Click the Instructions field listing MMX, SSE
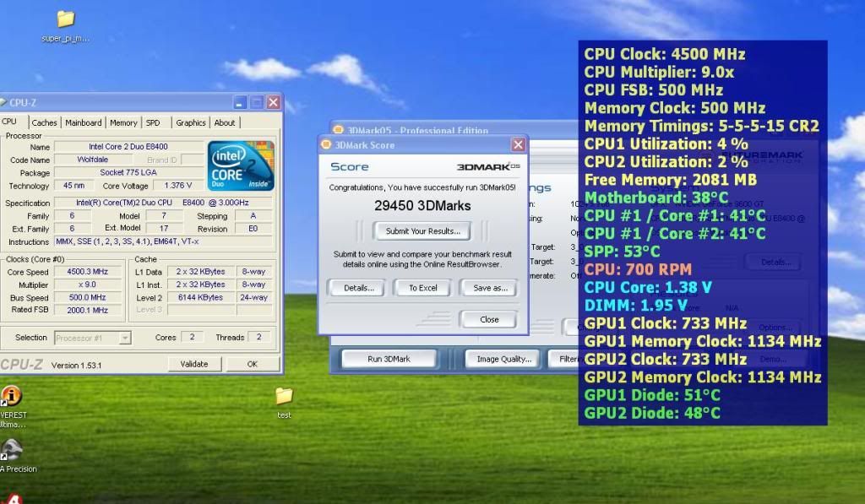Screen dimensions: 865x504 tap(164, 241)
